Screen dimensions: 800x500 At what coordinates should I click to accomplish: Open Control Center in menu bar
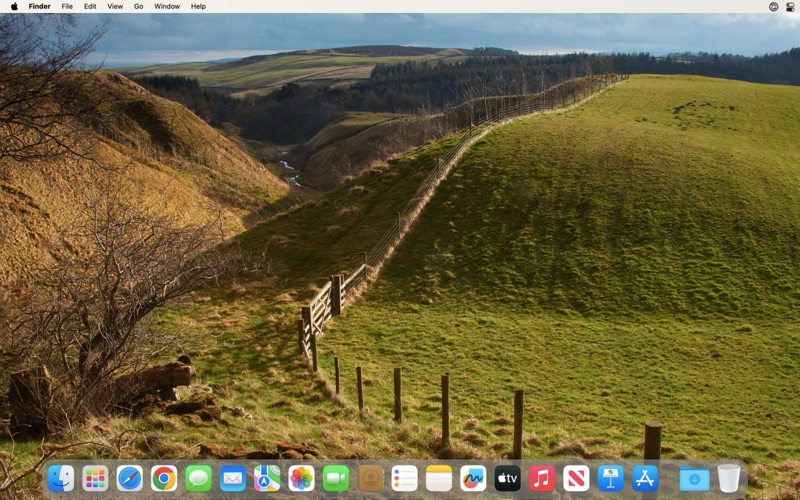[790, 7]
